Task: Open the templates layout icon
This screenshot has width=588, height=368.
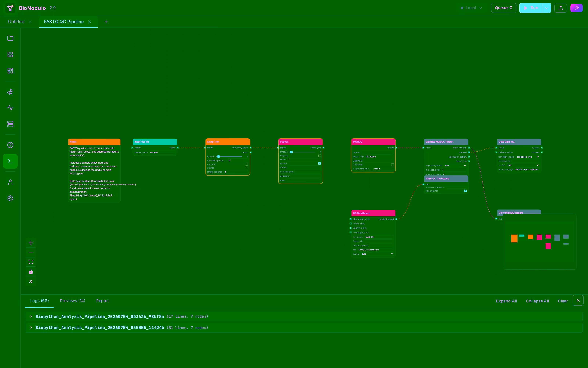Action: tap(10, 71)
